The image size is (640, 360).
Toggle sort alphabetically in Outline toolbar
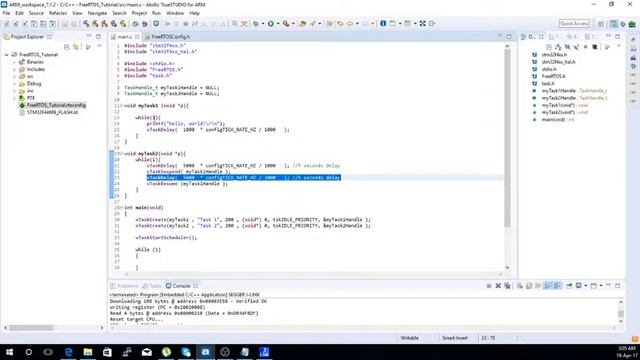pyautogui.click(x=558, y=47)
